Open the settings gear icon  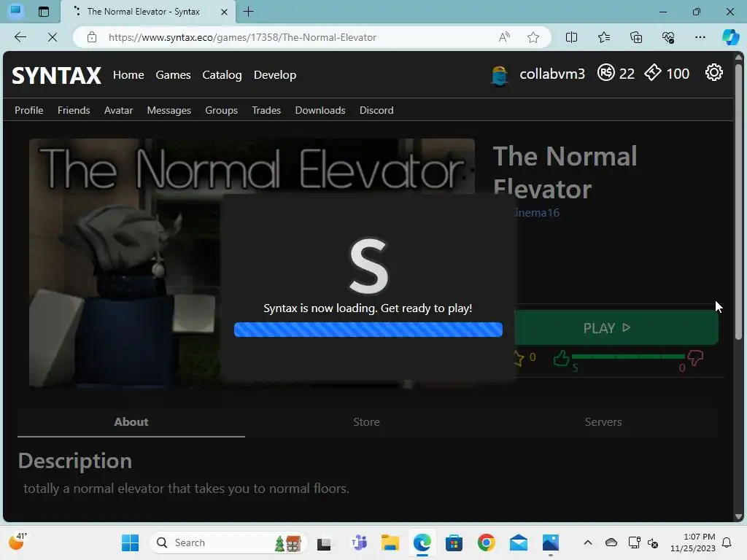(x=713, y=73)
